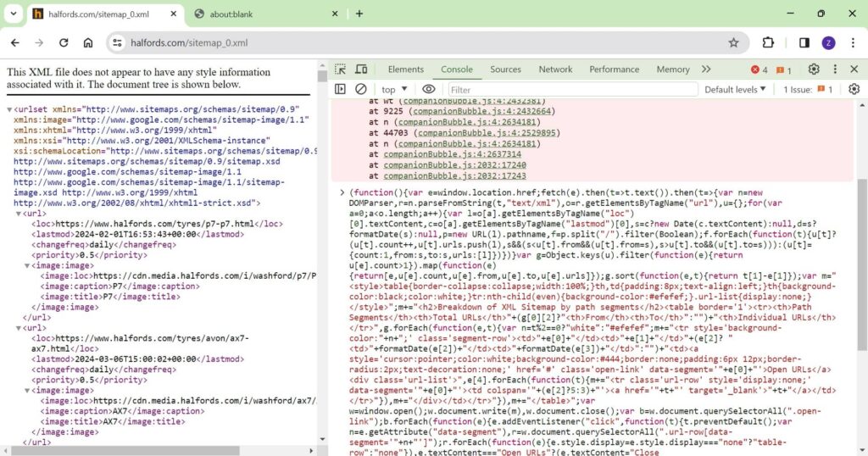Click the lastmod 2024-02-01T16:53:43 line
The image size is (868, 456).
[137, 235]
